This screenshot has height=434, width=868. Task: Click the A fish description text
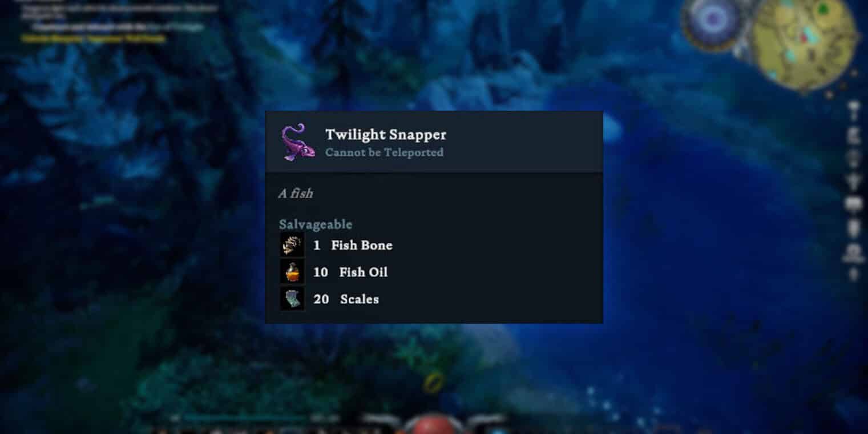pos(296,194)
